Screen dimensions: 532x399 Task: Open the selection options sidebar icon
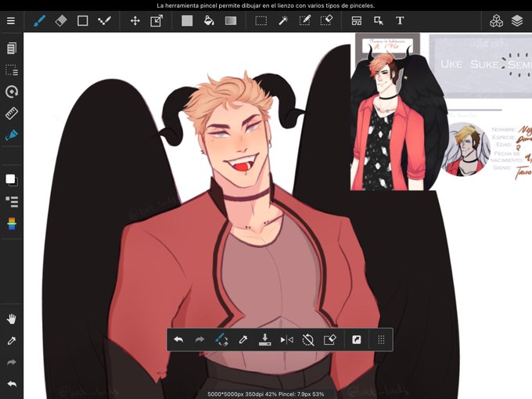(x=12, y=70)
